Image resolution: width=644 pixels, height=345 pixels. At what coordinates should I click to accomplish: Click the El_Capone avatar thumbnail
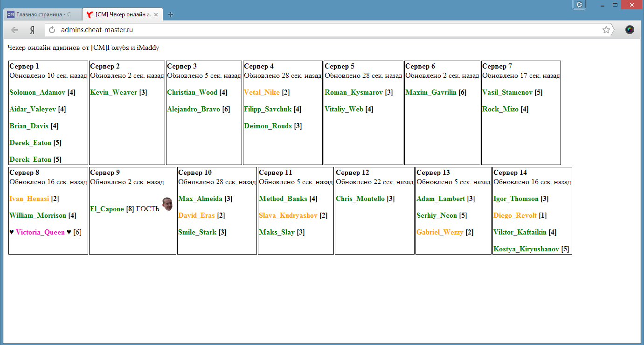pyautogui.click(x=167, y=204)
